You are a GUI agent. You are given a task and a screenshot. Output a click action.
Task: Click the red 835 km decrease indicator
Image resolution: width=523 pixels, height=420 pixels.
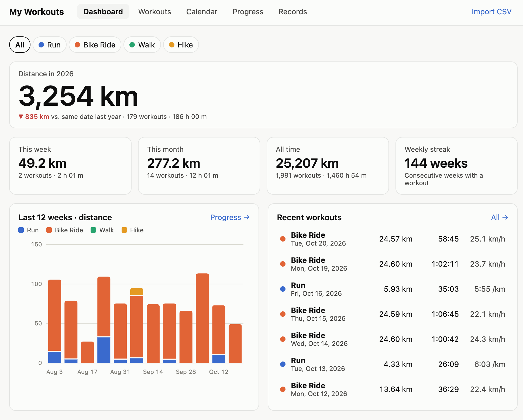point(34,117)
